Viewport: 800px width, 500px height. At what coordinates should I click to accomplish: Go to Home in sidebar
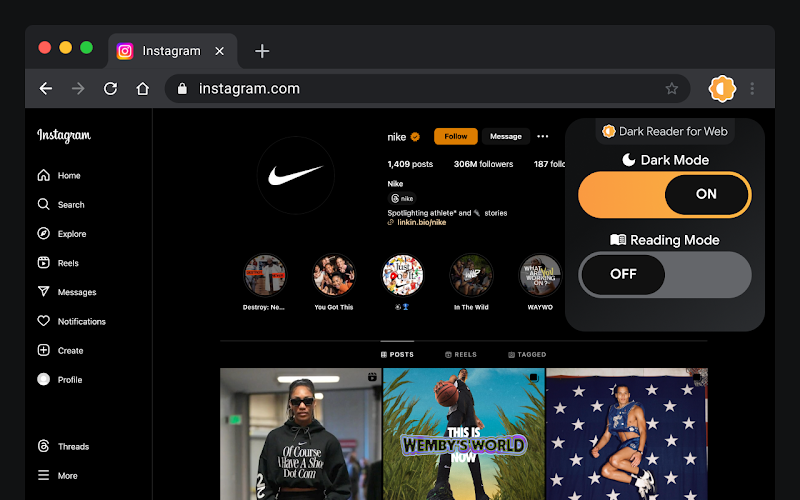click(x=59, y=176)
